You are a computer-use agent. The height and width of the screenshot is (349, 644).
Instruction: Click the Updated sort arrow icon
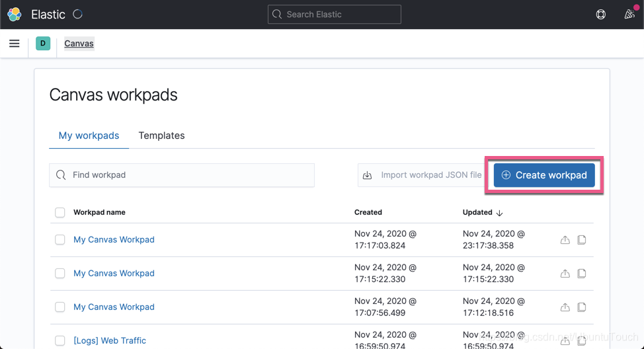[499, 213]
